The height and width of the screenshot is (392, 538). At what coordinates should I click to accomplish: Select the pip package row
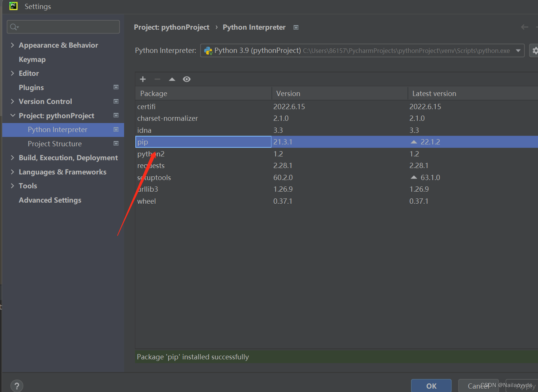(337, 142)
